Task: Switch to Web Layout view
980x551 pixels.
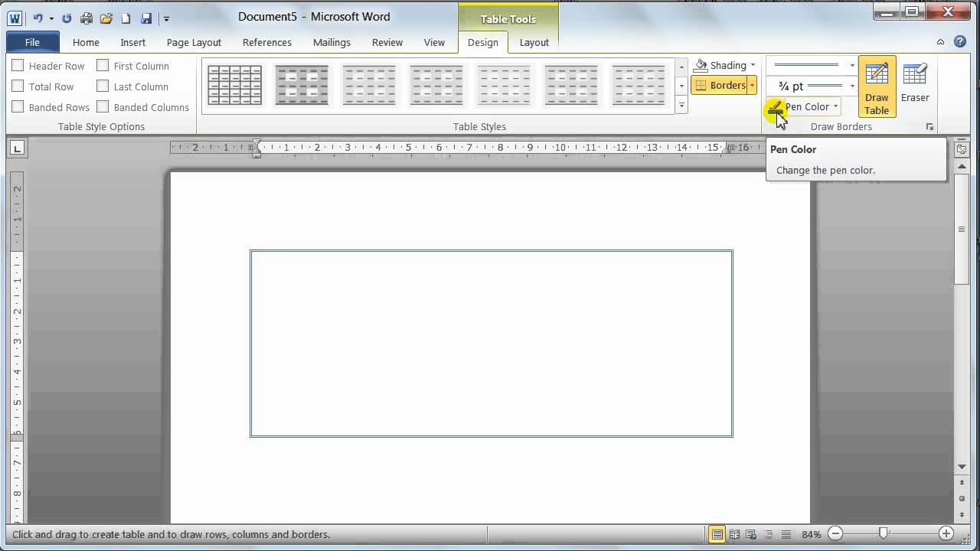Action: pyautogui.click(x=750, y=534)
